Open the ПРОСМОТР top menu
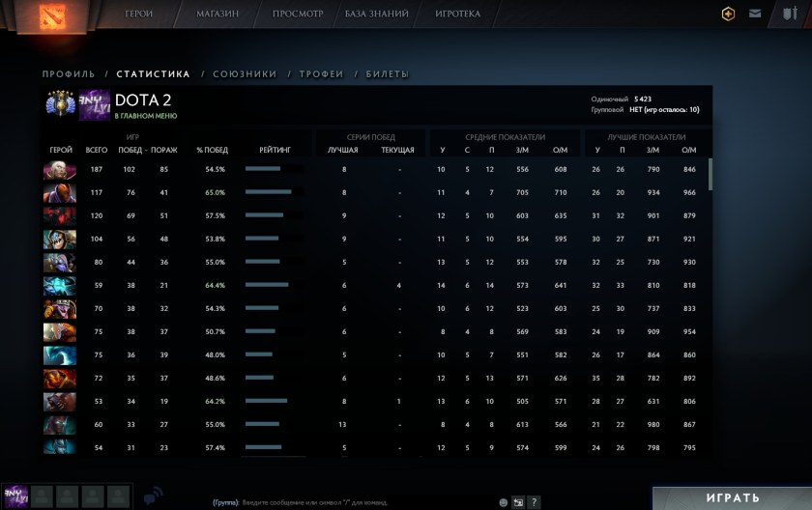 point(298,14)
